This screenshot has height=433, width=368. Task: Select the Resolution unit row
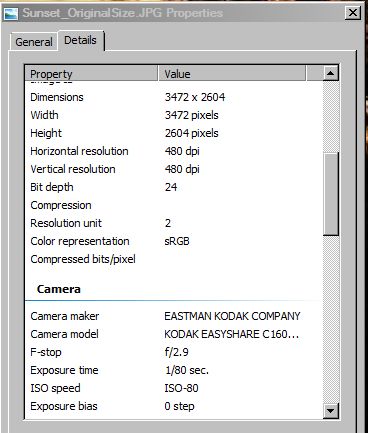point(174,223)
